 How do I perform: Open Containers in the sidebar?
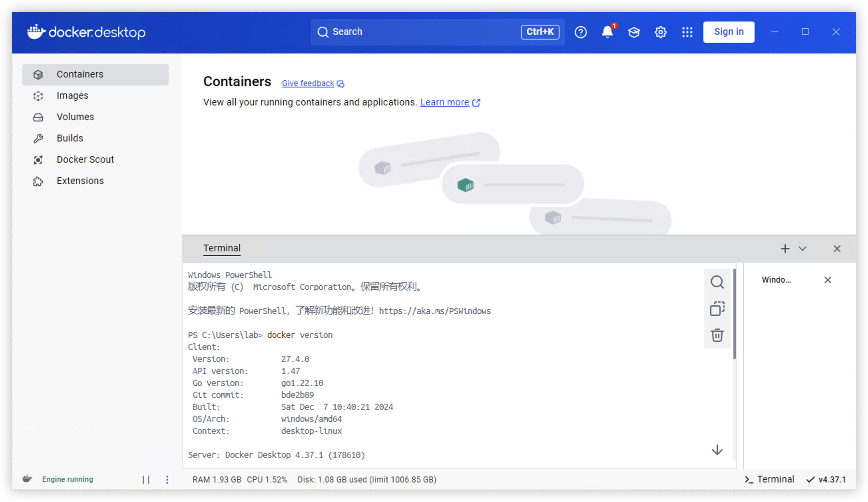(96, 75)
